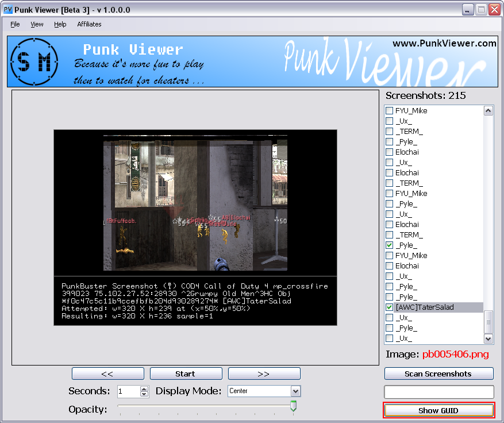Image resolution: width=504 pixels, height=423 pixels.
Task: Click the Show GUID button
Action: click(438, 410)
